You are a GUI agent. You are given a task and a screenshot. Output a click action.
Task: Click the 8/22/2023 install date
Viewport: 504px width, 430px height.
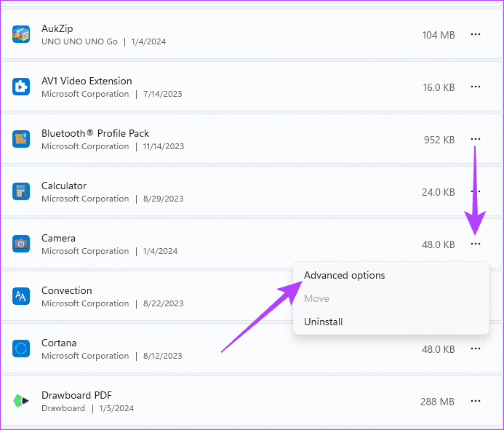(x=164, y=303)
